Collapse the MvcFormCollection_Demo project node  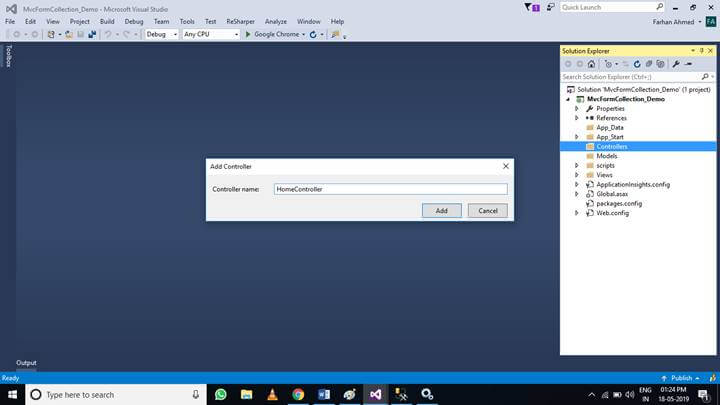(x=568, y=99)
